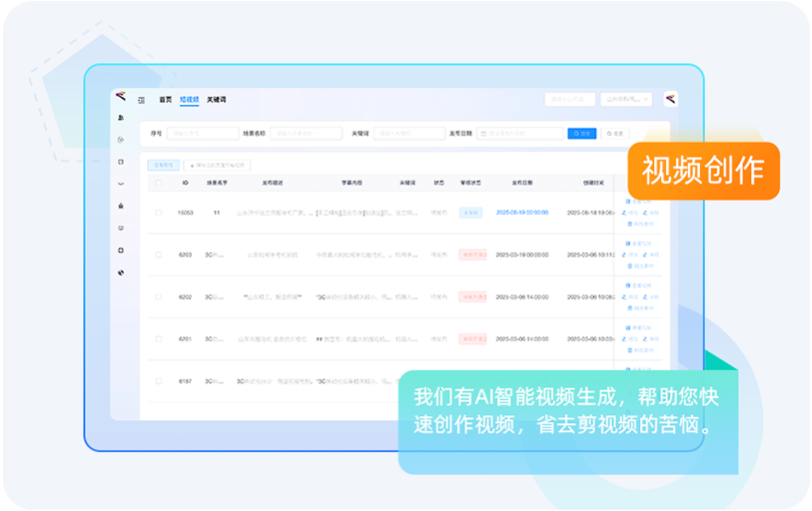The height and width of the screenshot is (511, 812).
Task: Click the monitor icon in the left sidebar
Action: point(121,228)
